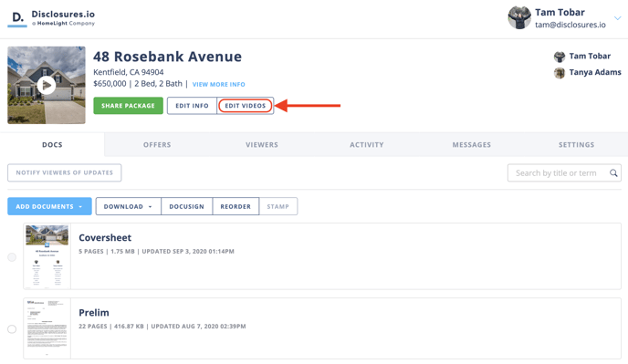Open the Viewers tab

[262, 144]
